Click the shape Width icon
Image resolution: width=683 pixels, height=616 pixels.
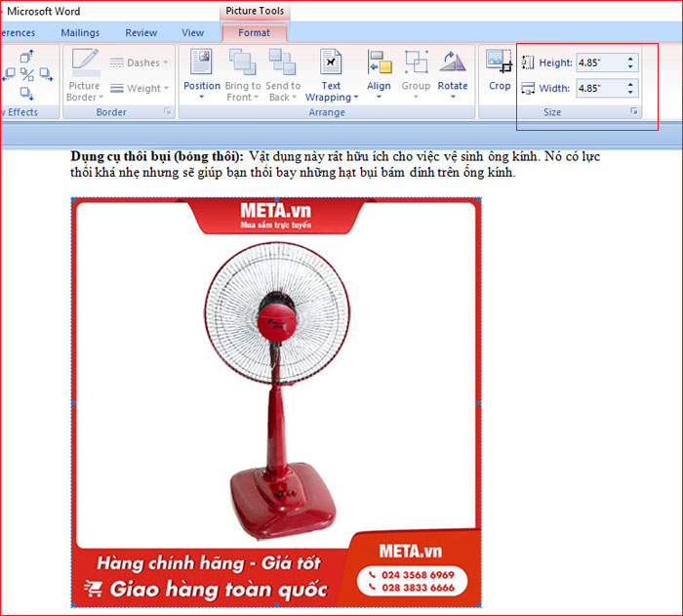click(528, 89)
